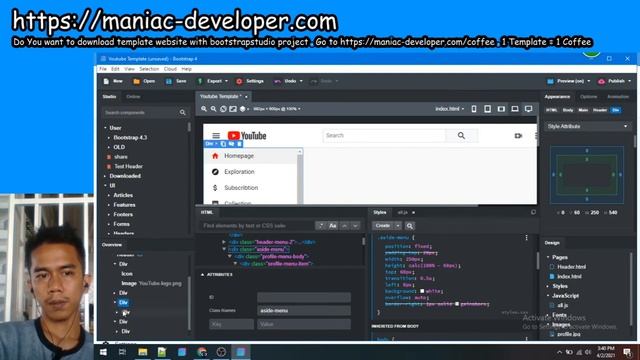Screen dimensions: 640x360
Task: Open the Edit menu
Action: click(116, 69)
